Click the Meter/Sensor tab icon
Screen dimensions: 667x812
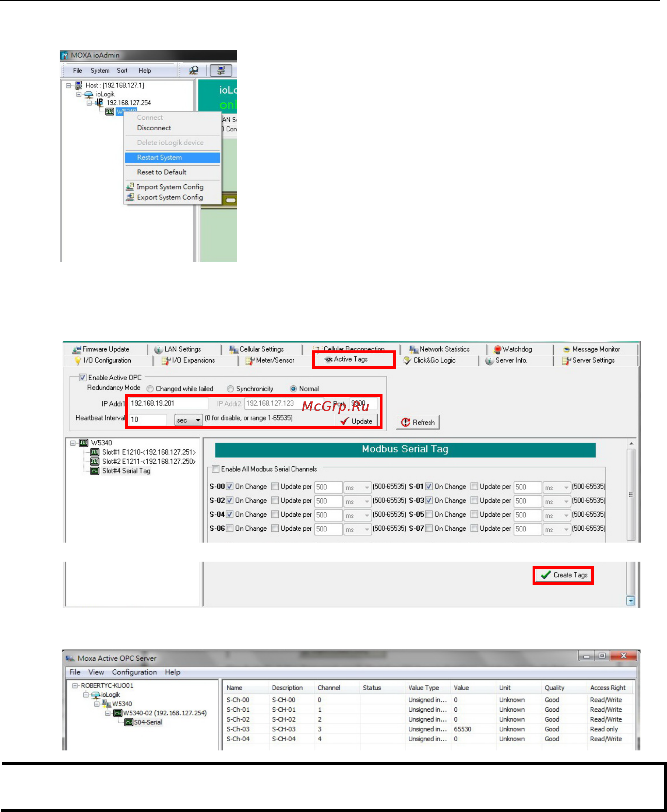point(250,360)
